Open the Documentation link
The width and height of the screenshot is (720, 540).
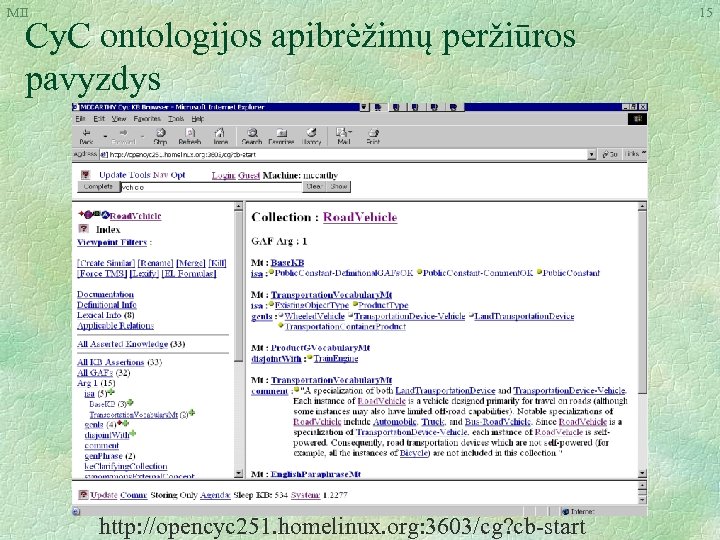point(105,294)
